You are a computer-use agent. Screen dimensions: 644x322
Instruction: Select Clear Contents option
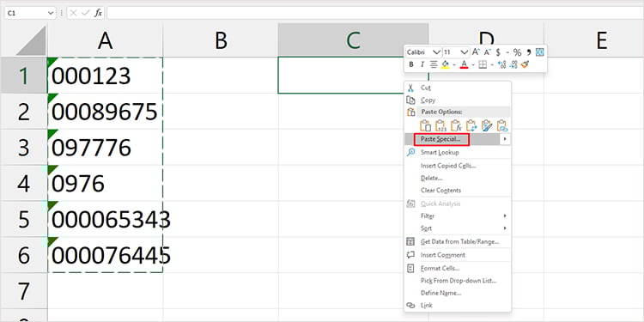pos(458,191)
